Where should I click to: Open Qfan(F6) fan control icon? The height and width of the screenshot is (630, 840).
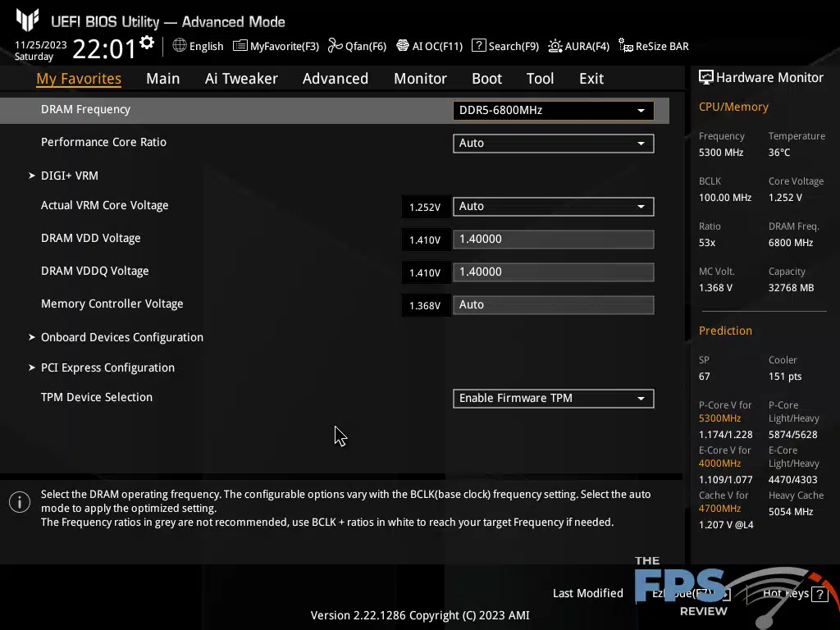(336, 46)
